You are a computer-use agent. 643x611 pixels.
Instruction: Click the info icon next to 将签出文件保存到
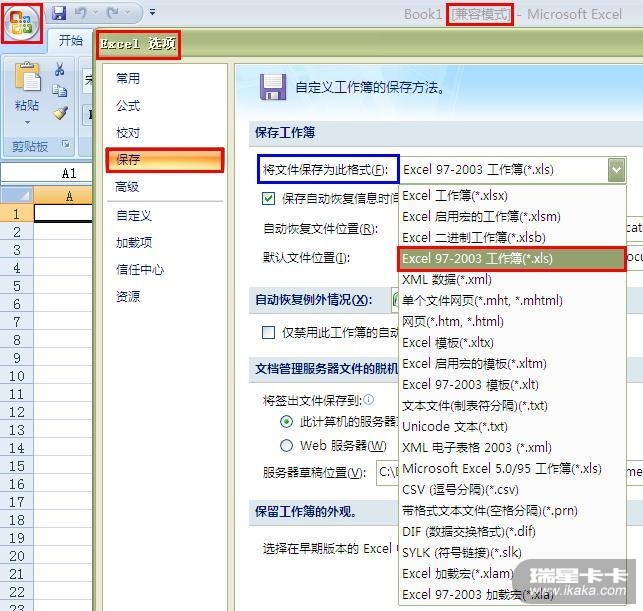point(368,399)
